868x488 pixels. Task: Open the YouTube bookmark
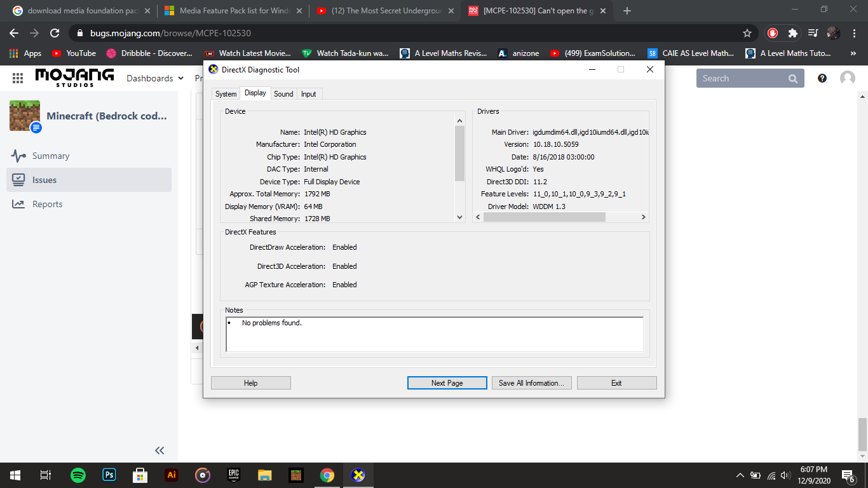point(74,53)
